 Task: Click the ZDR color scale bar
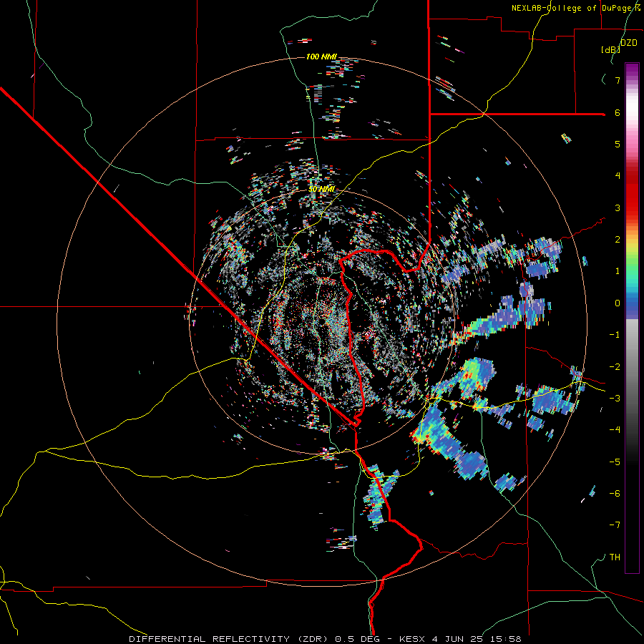tap(632, 318)
